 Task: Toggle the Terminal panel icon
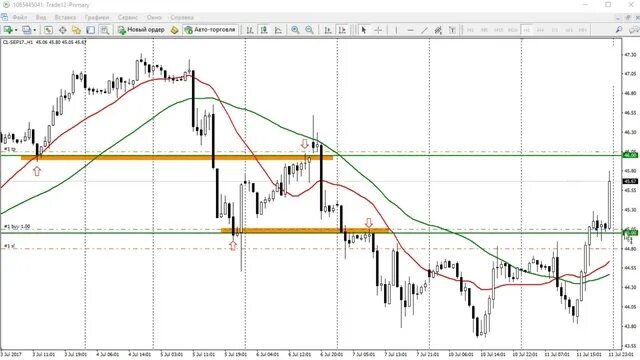pos(91,30)
